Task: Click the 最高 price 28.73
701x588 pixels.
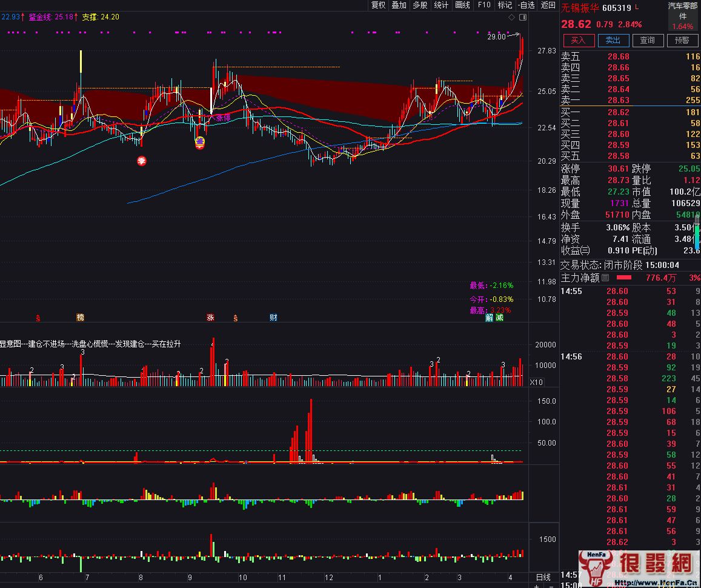Action: point(618,180)
